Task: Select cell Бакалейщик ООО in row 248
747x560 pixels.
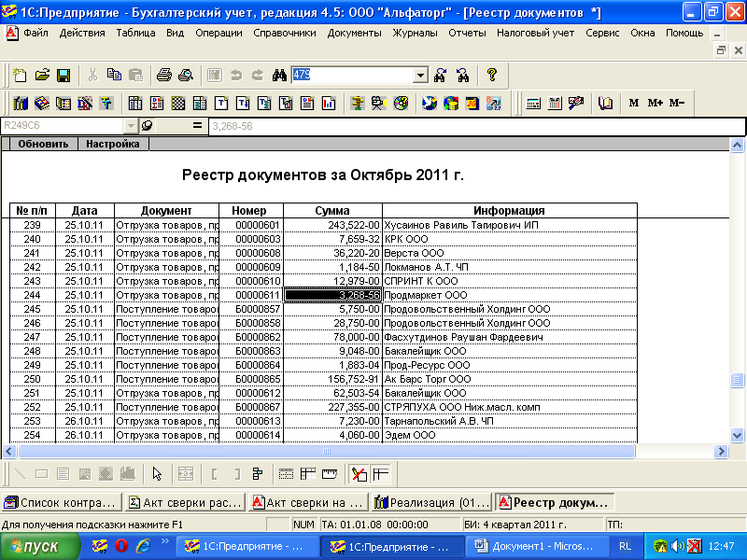Action: tap(509, 351)
